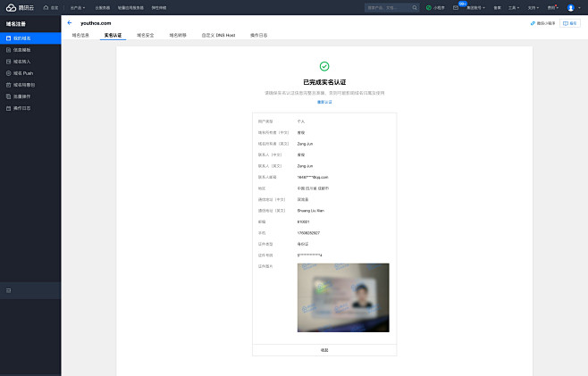Click the cloud server link in top bar

[103, 7]
